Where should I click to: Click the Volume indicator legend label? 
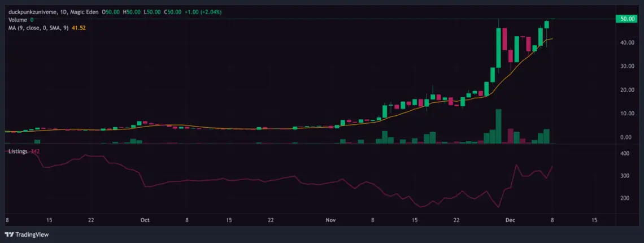click(18, 20)
